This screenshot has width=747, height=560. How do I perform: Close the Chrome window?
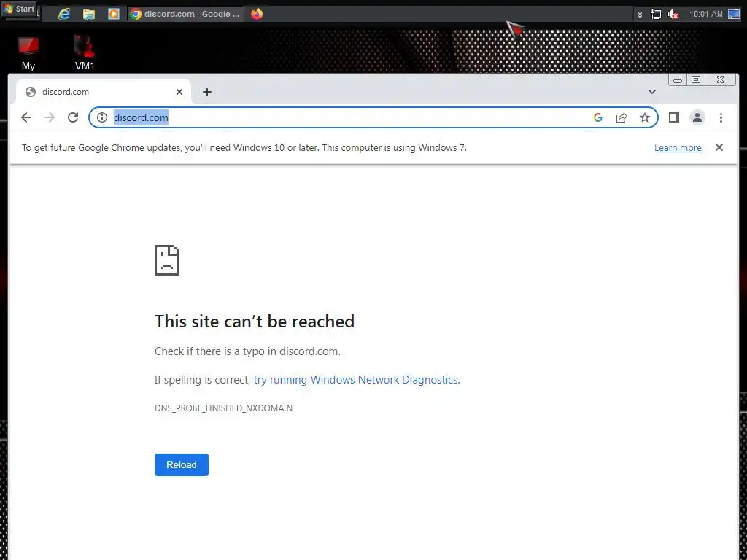tap(720, 80)
